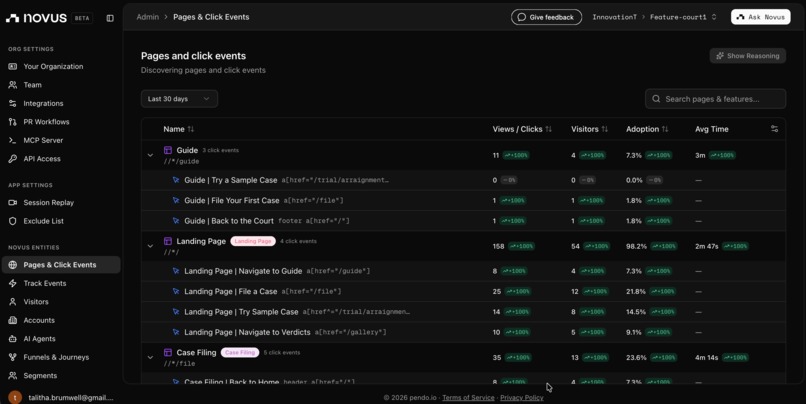Click the Avg Time column header

(712, 129)
